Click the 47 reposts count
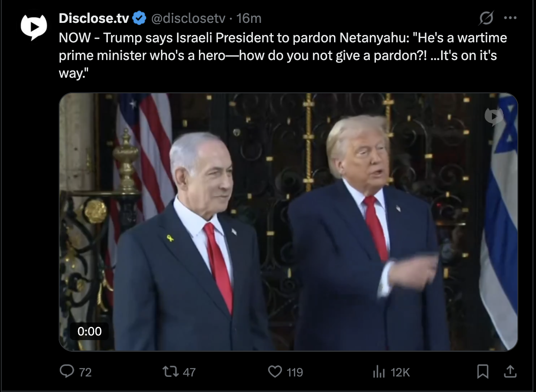536x392 pixels. tap(189, 372)
